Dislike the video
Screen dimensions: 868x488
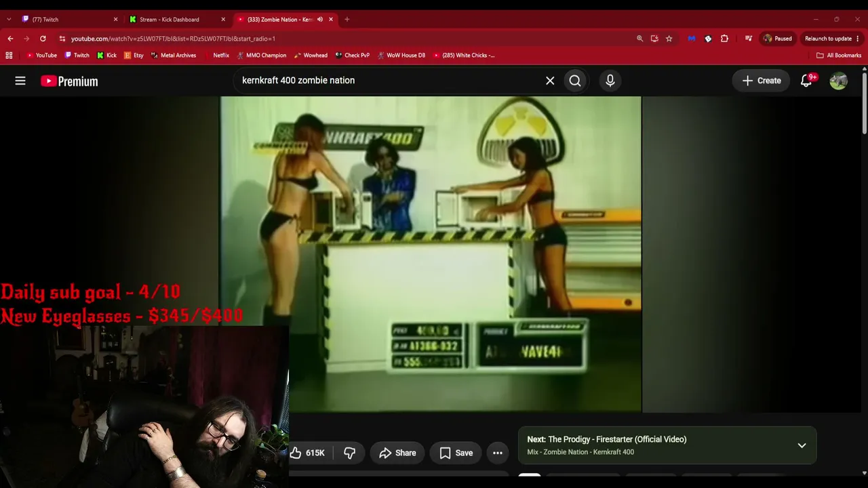point(350,453)
